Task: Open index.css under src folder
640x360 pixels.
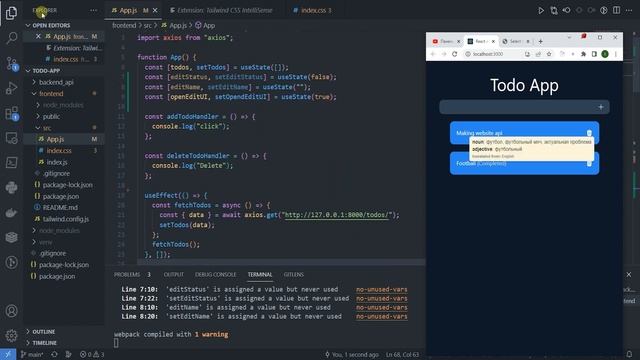Action: (x=59, y=151)
